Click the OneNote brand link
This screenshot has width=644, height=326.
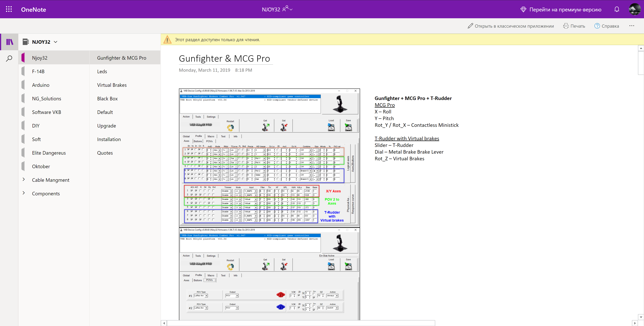[x=34, y=10]
